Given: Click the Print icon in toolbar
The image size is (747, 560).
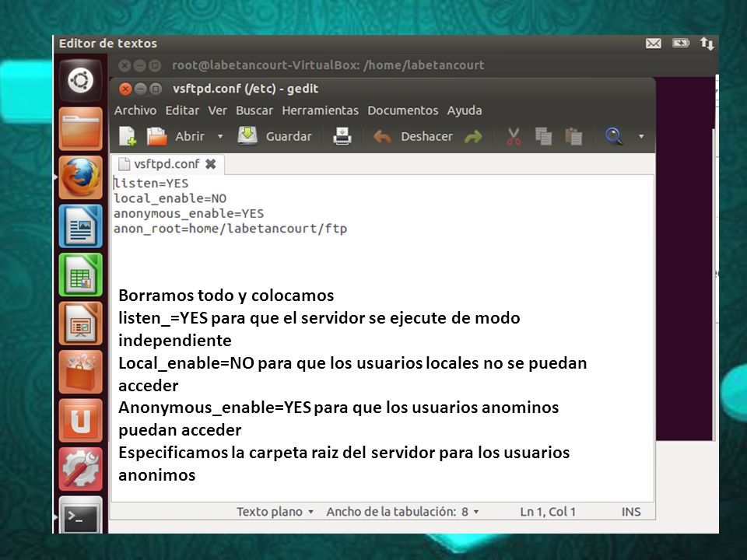Looking at the screenshot, I should [x=342, y=136].
